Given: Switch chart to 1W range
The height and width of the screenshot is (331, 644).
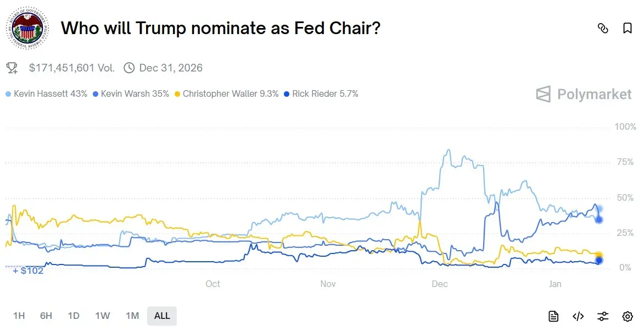Looking at the screenshot, I should pyautogui.click(x=103, y=316).
